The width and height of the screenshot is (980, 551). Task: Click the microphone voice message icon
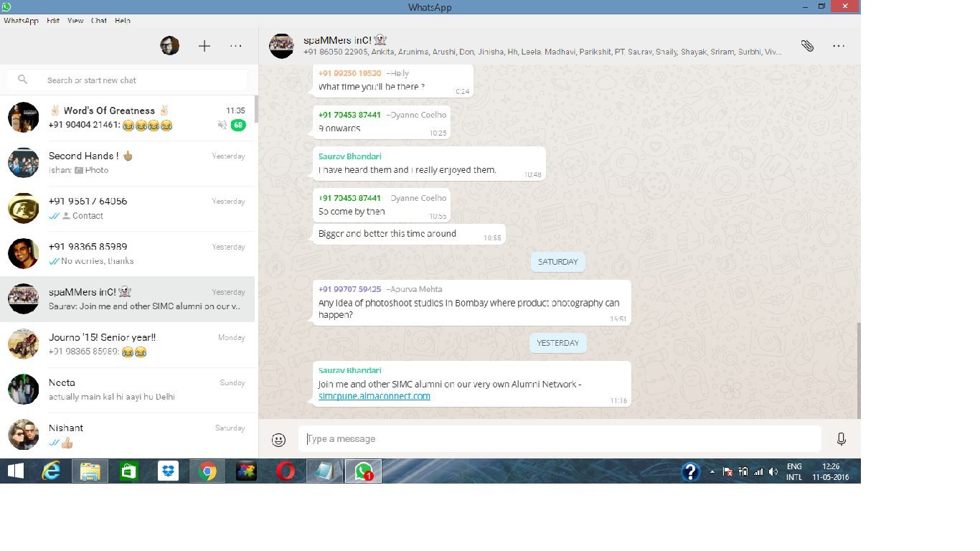(x=841, y=439)
